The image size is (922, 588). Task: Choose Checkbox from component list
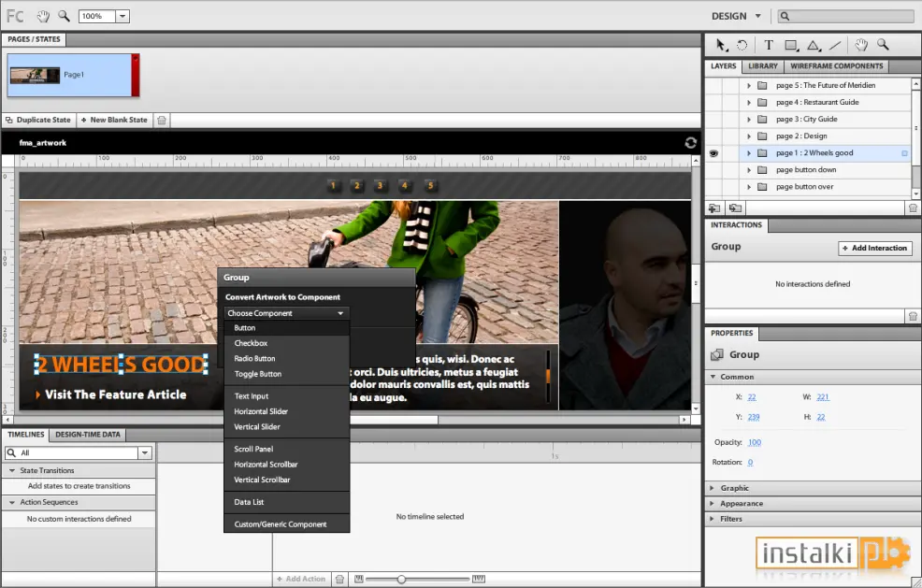(286, 343)
